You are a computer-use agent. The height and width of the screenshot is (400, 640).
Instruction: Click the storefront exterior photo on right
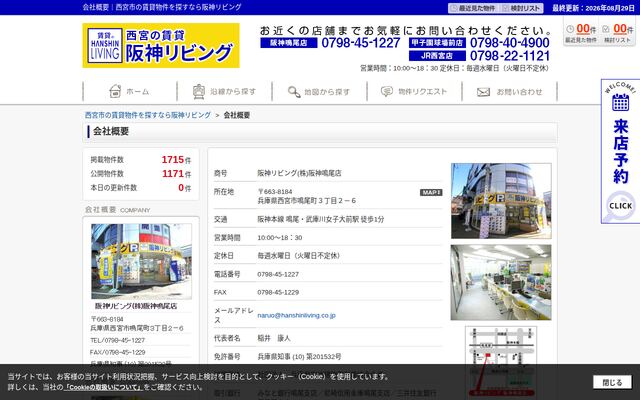(x=501, y=201)
